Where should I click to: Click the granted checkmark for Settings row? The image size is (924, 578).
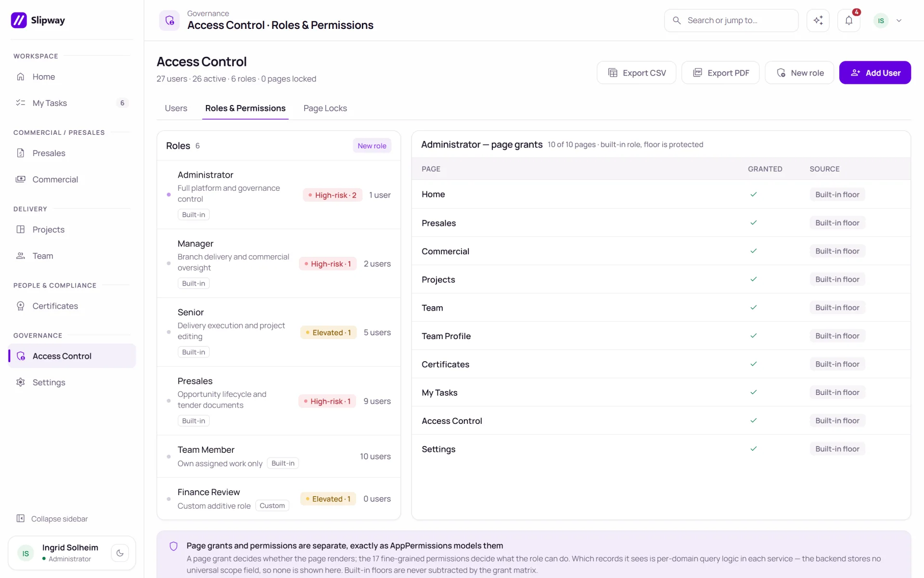click(754, 449)
